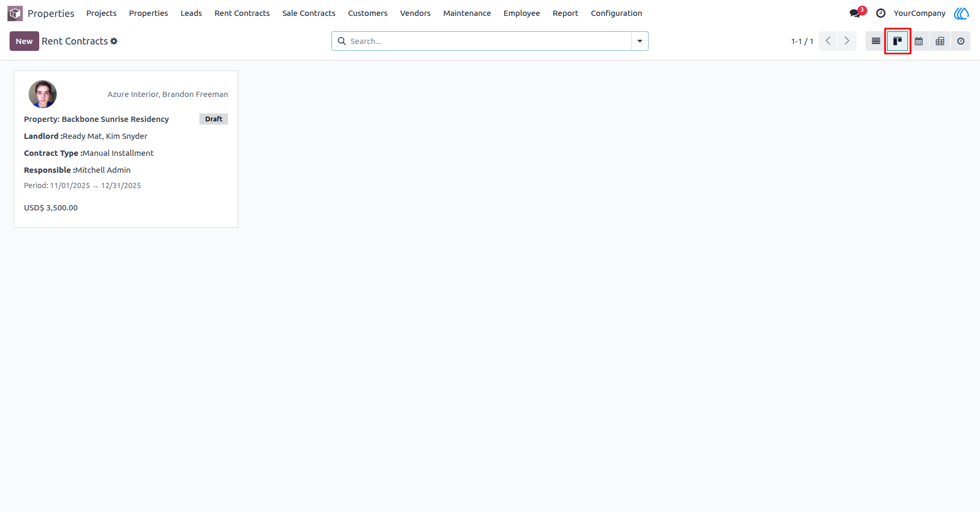Switch to pivot table view

(x=940, y=41)
